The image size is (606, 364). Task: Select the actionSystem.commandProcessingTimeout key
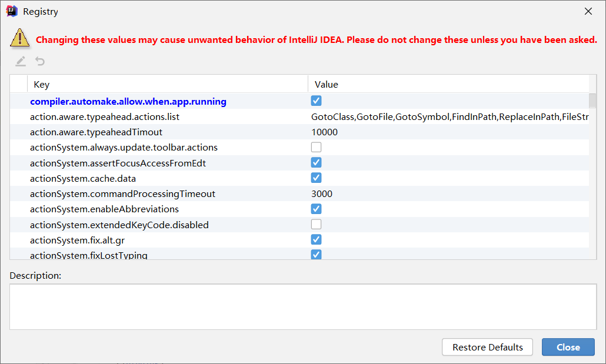coord(122,194)
